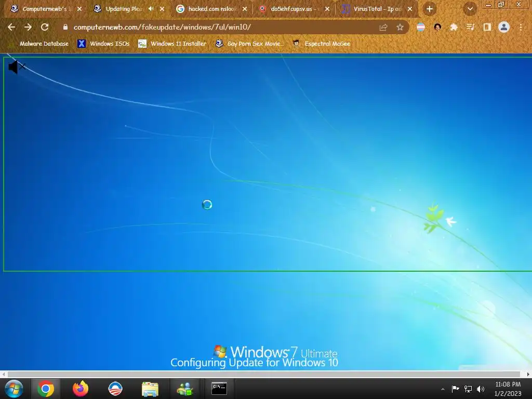Toggle the browser side panel
The image size is (532, 399).
point(487,27)
